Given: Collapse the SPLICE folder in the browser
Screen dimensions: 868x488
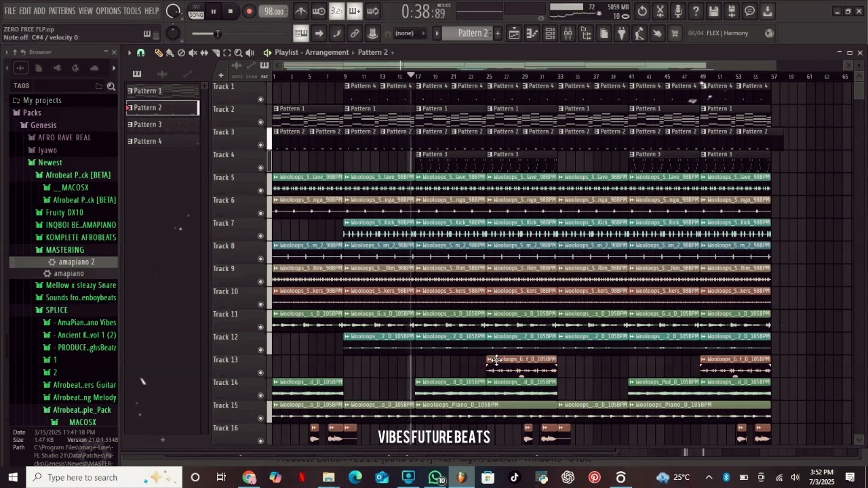Looking at the screenshot, I should coord(56,310).
